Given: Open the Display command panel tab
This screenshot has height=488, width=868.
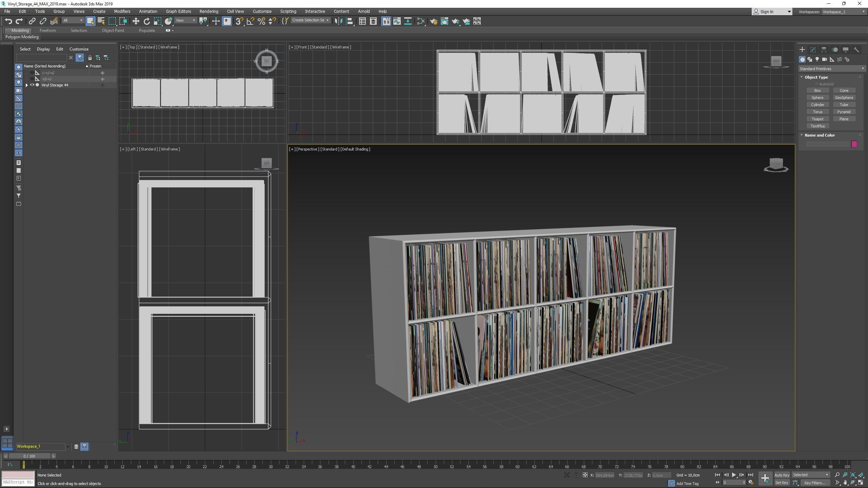Looking at the screenshot, I should coord(846,50).
